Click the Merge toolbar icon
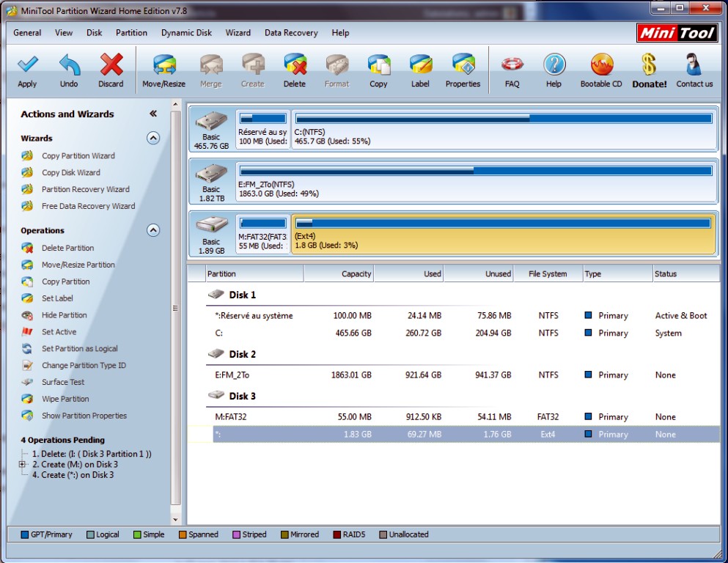Image resolution: width=728 pixels, height=563 pixels. [x=211, y=70]
